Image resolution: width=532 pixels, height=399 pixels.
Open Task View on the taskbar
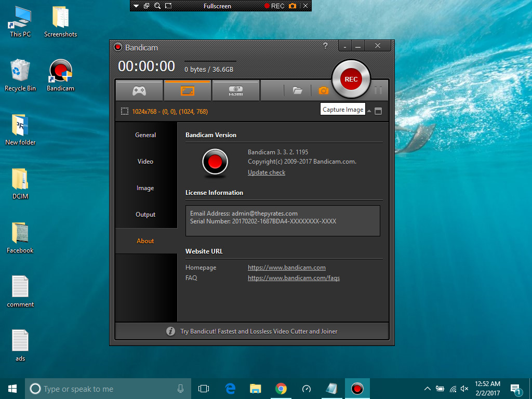[204, 389]
